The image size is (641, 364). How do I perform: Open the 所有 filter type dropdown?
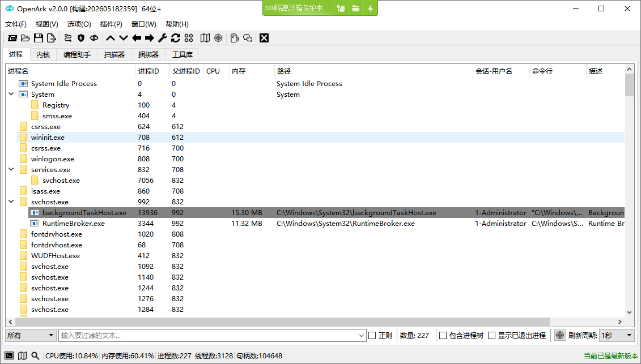[x=31, y=335]
